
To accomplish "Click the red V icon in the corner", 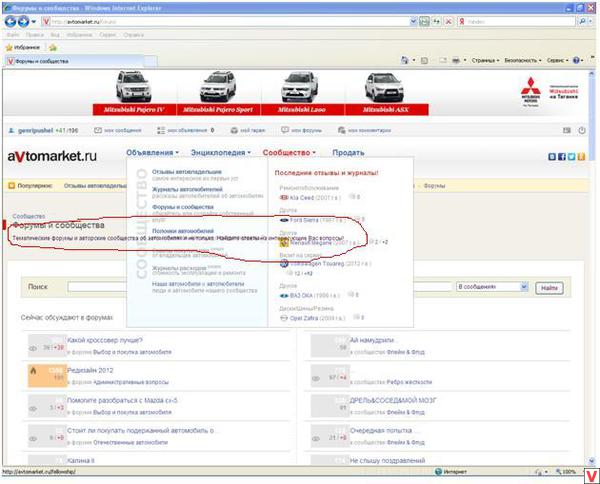I will pyautogui.click(x=592, y=476).
